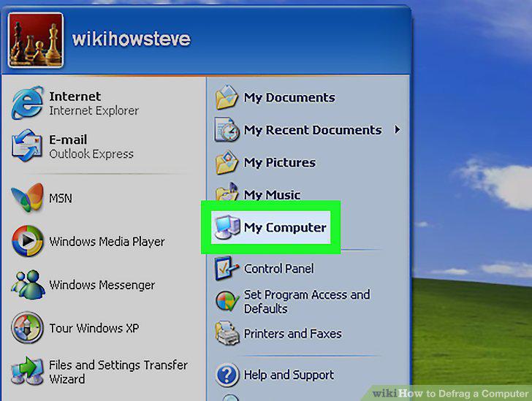The width and height of the screenshot is (532, 401).
Task: Click the My Music folder icon
Action: tap(227, 192)
